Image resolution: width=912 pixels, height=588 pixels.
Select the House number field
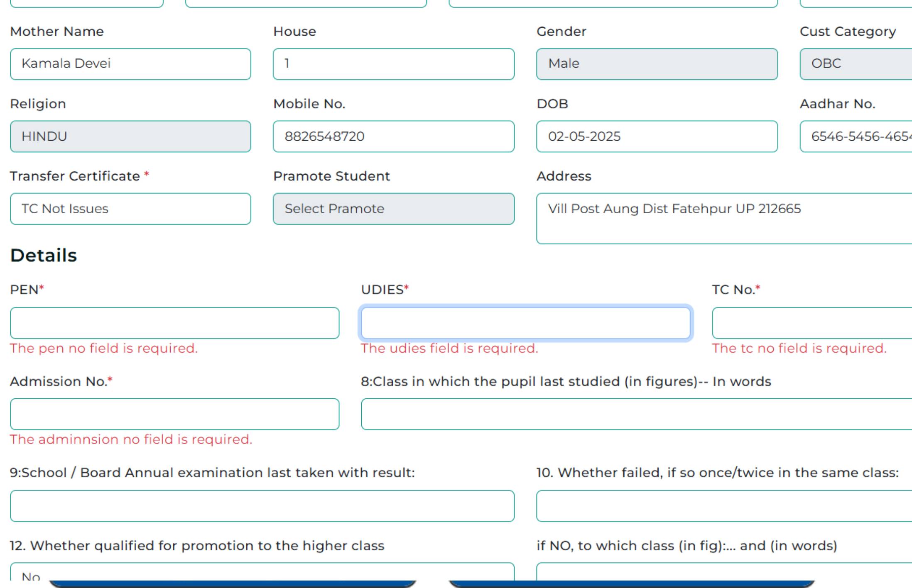coord(393,63)
